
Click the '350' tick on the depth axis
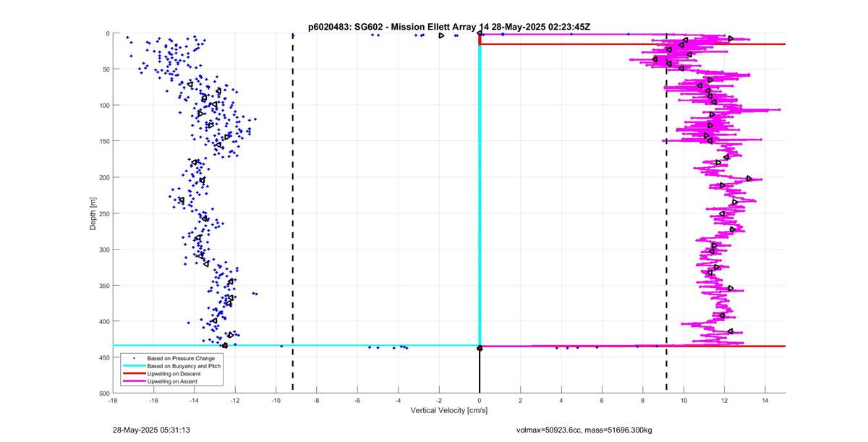[x=103, y=286]
